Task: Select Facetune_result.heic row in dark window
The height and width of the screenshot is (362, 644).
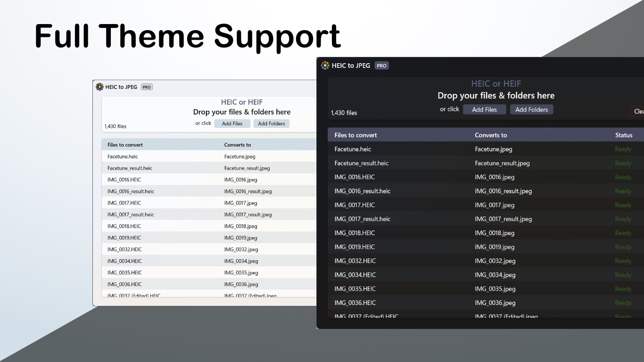Action: pos(486,163)
